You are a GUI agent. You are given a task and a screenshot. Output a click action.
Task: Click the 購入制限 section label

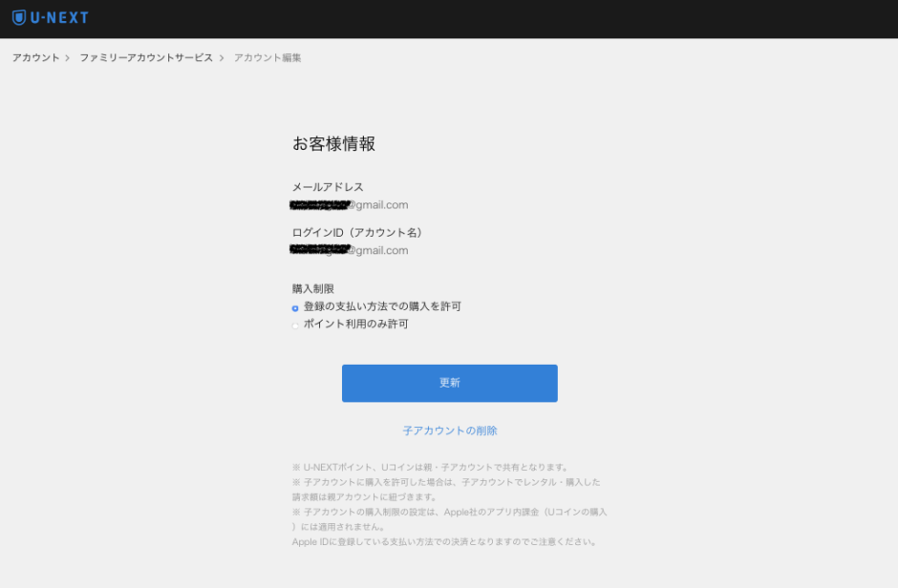tap(313, 288)
